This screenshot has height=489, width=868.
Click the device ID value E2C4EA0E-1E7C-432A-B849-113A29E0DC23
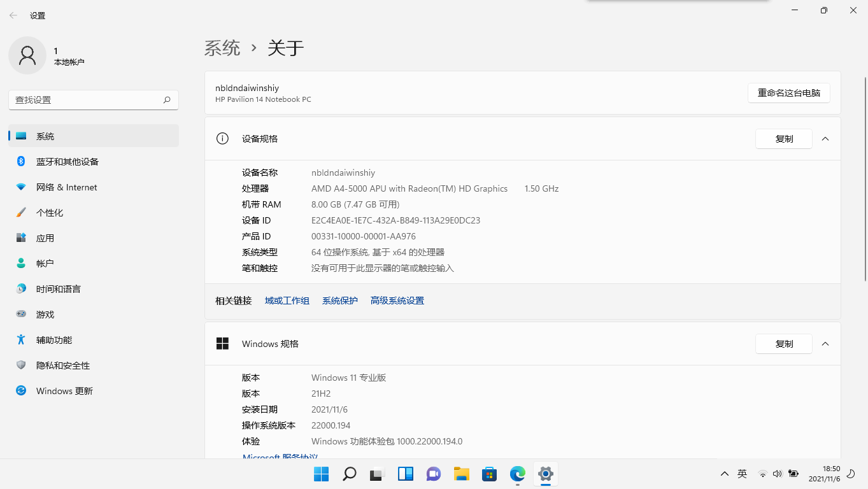395,220
